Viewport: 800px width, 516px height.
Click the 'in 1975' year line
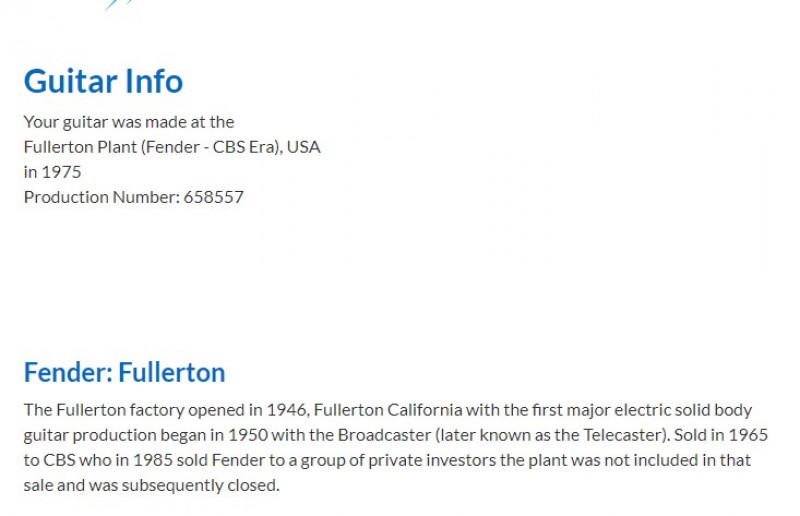[52, 172]
